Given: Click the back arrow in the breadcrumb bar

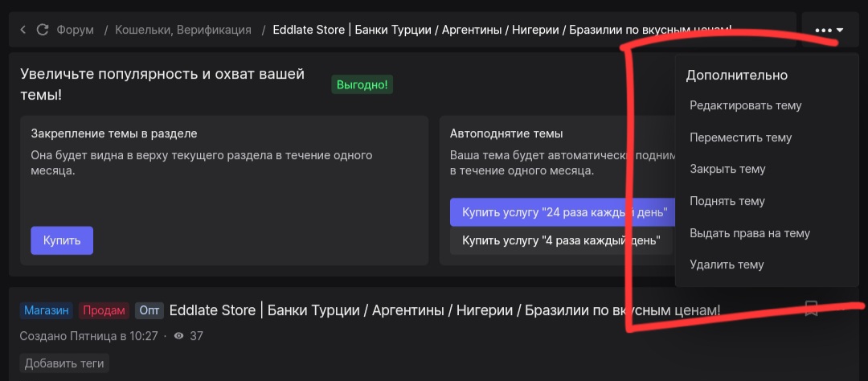Looking at the screenshot, I should coord(23,30).
